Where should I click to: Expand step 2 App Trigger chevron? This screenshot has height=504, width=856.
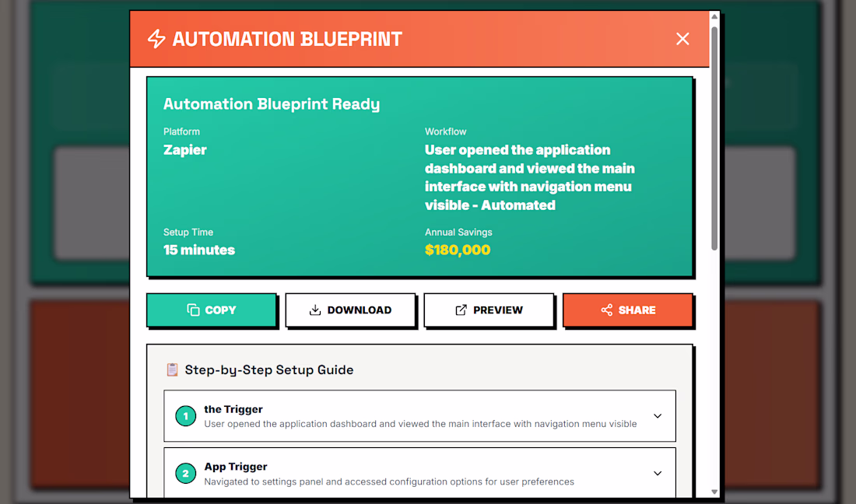click(658, 473)
